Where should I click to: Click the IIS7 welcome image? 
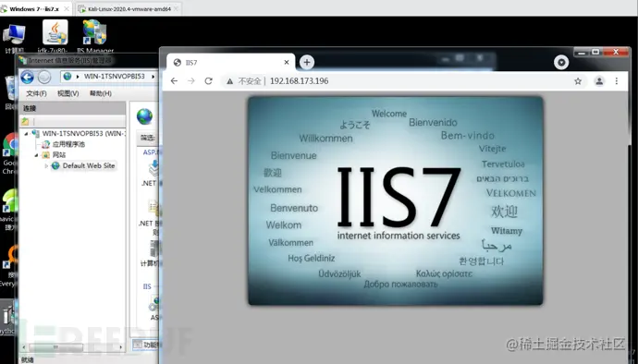[396, 200]
